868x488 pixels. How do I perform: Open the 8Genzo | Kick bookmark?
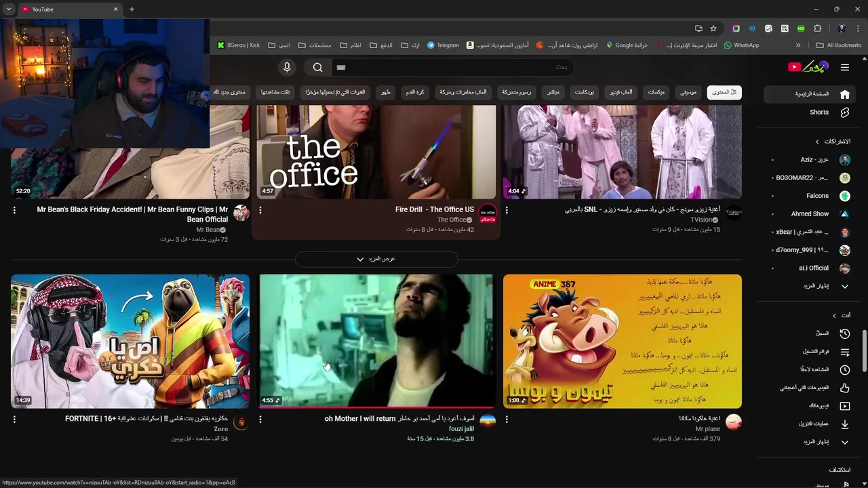coord(238,45)
